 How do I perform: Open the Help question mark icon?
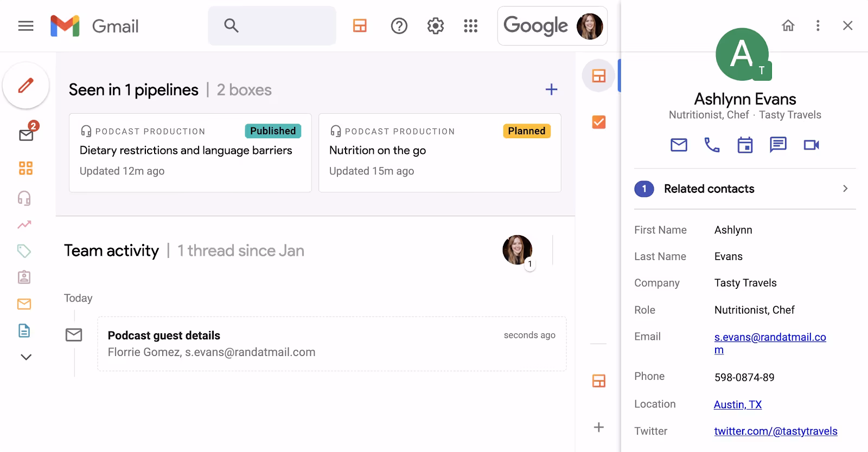[x=399, y=25]
